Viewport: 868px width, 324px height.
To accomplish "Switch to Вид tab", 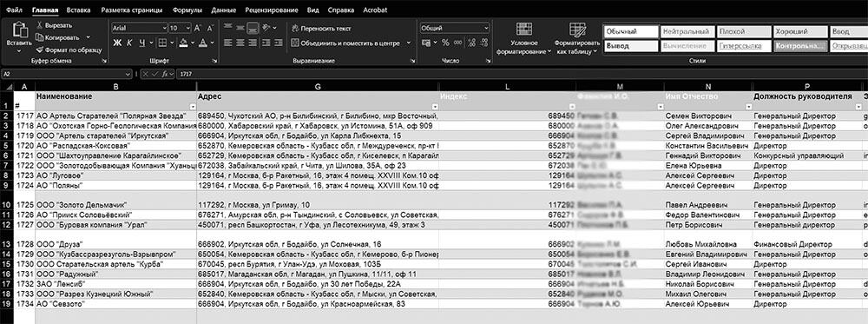I will (312, 10).
